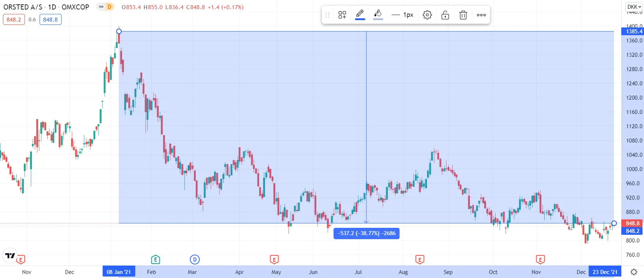Click the blue 848.8 buy price button
The image size is (644, 278).
[x=50, y=19]
